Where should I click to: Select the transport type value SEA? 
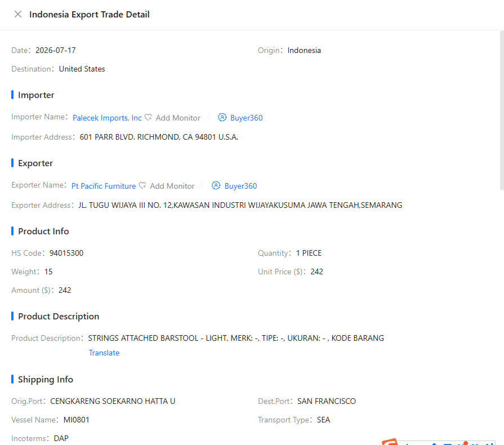tap(323, 420)
